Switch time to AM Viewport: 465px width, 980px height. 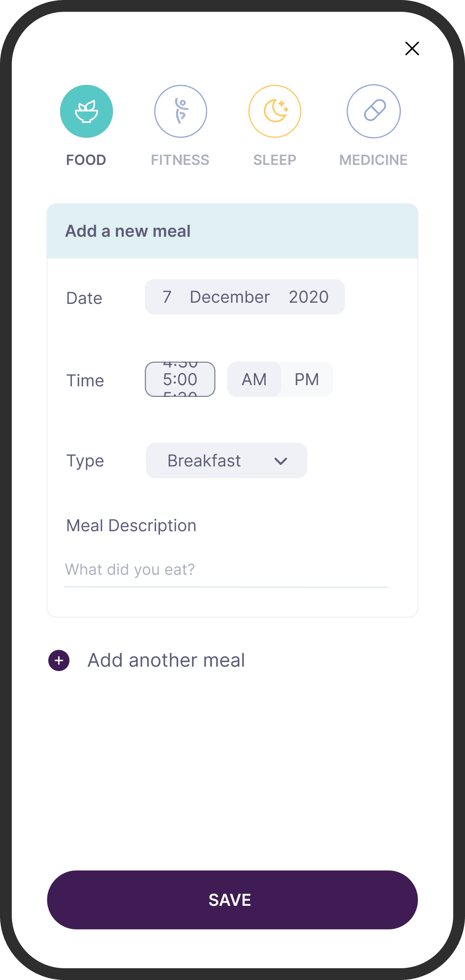click(254, 379)
